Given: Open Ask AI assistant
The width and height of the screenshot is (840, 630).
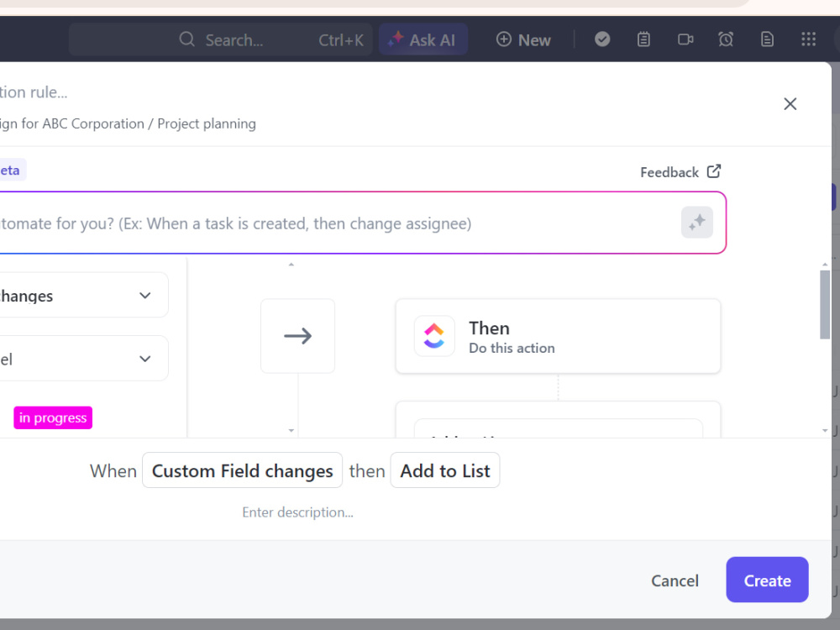Looking at the screenshot, I should pos(423,39).
